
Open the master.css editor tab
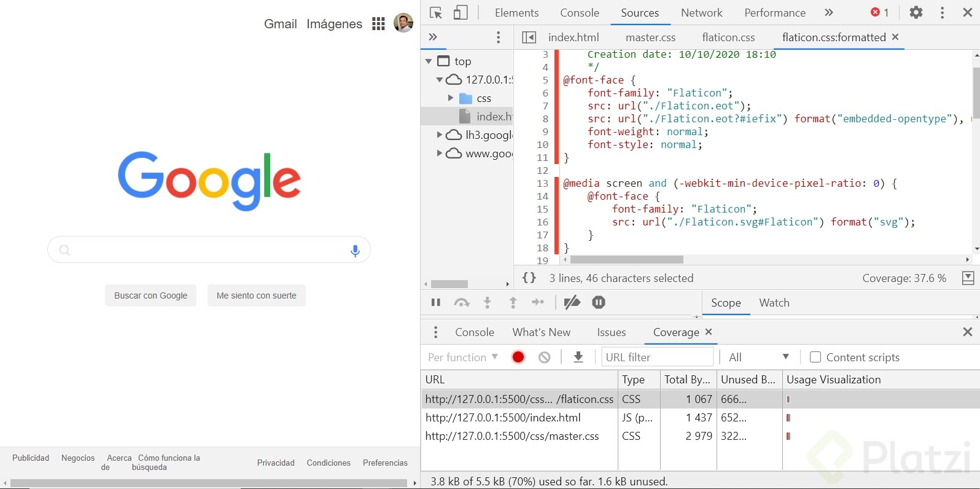pyautogui.click(x=651, y=37)
